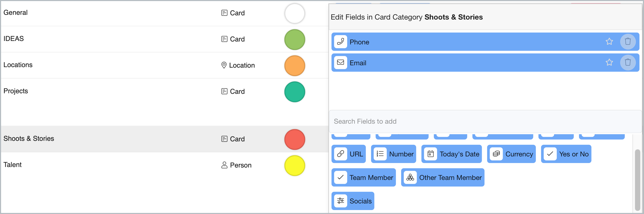Click the phone handset icon
The width and height of the screenshot is (644, 214).
341,42
